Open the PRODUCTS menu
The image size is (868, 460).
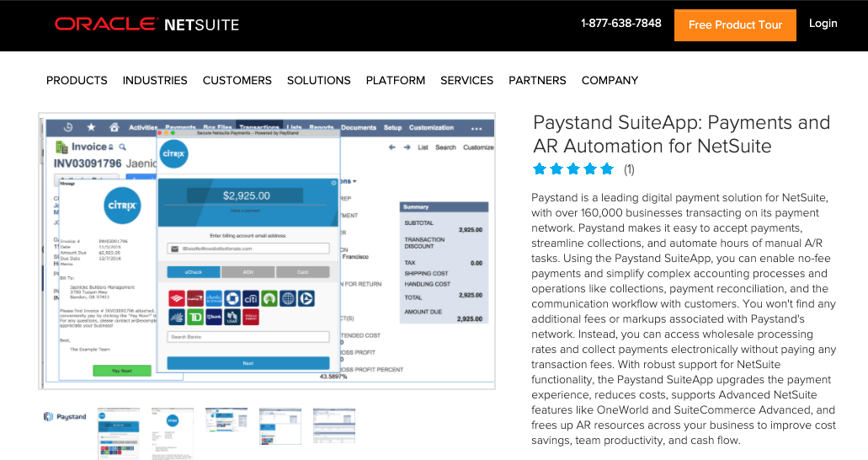(x=77, y=80)
